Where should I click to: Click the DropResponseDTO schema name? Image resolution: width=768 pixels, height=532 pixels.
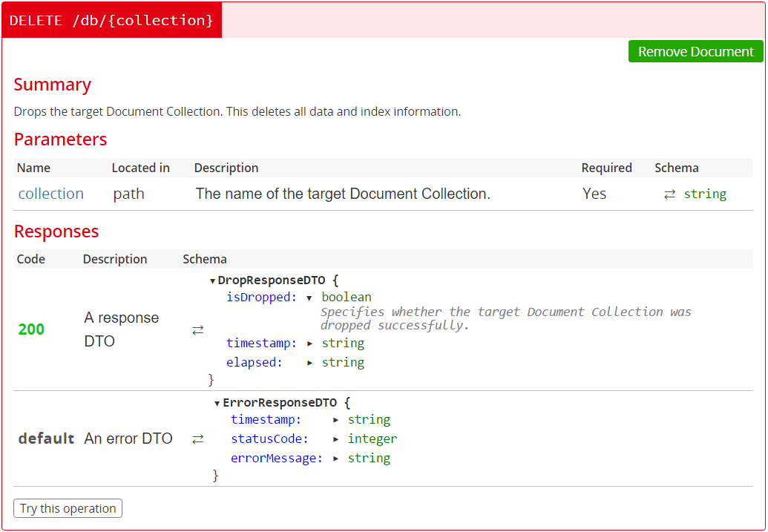tap(272, 280)
